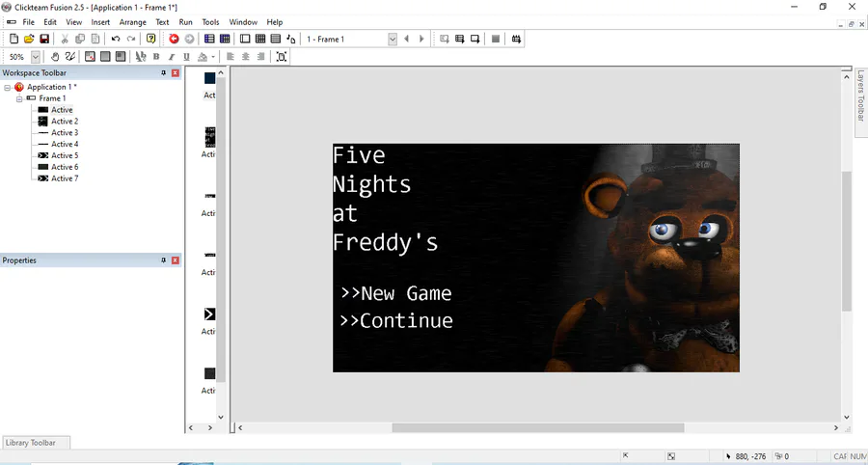Pin the Workspace Toolbar panel
This screenshot has height=465, width=868.
[x=164, y=73]
